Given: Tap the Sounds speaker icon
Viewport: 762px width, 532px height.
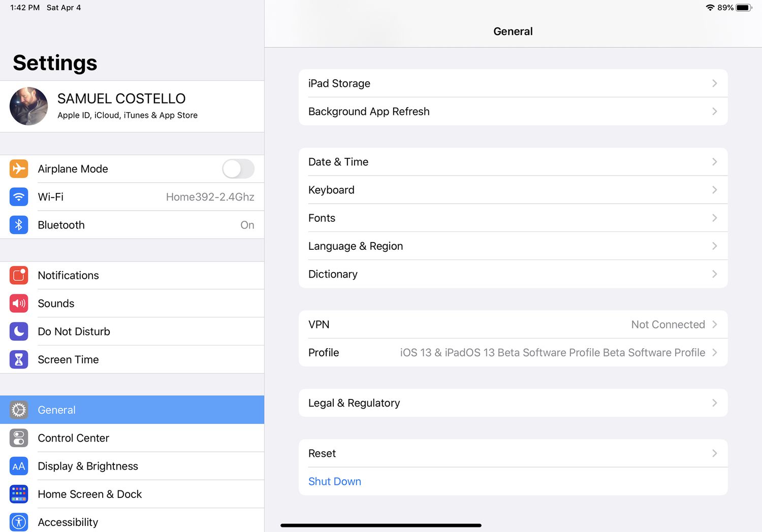Looking at the screenshot, I should pos(19,304).
